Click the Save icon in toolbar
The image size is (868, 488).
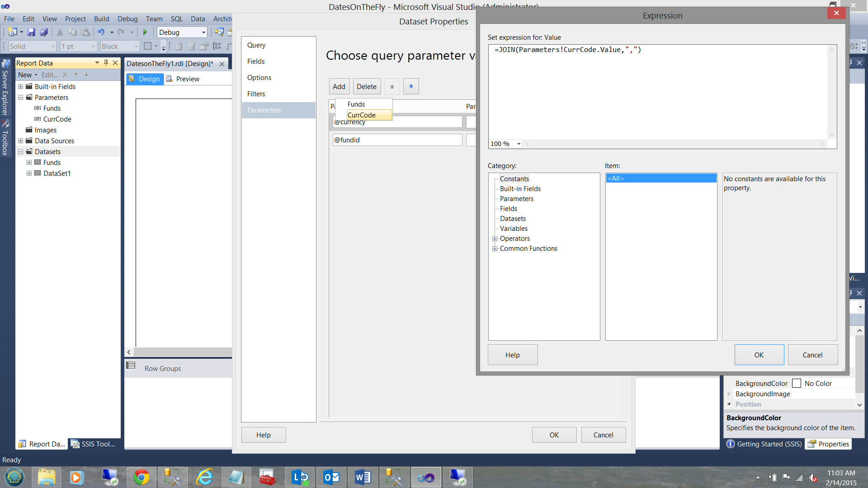click(31, 32)
